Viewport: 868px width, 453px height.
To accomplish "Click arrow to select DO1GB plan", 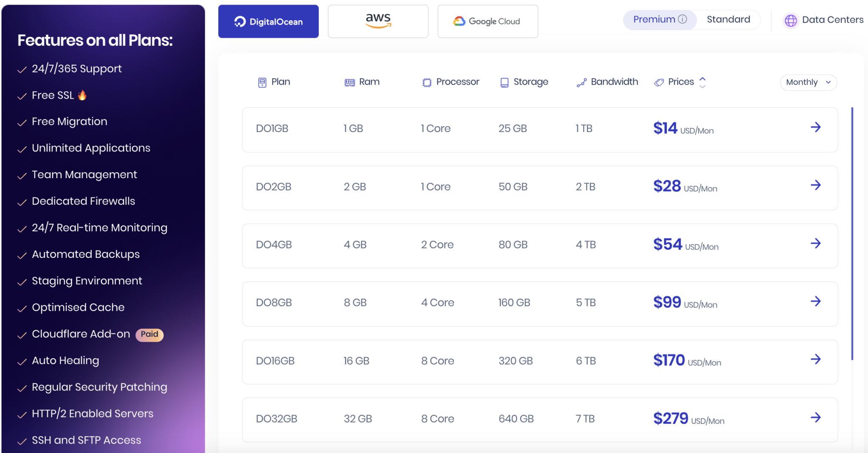I will pos(816,127).
